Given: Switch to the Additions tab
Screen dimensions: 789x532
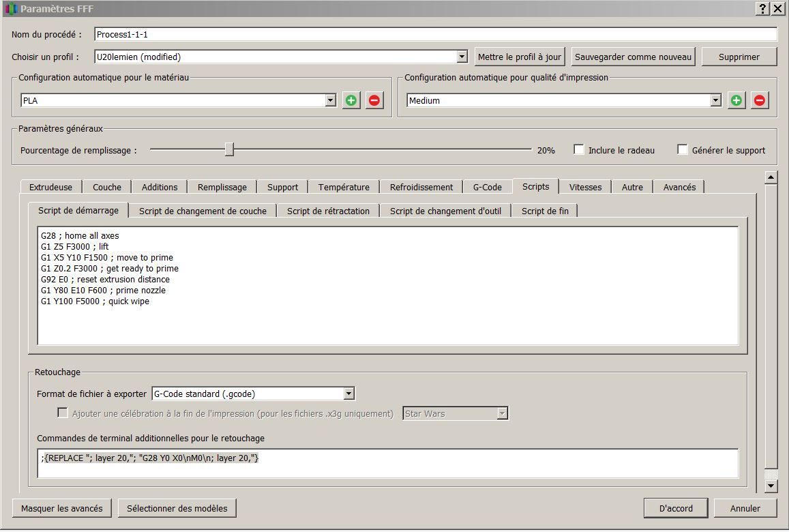Looking at the screenshot, I should (160, 188).
